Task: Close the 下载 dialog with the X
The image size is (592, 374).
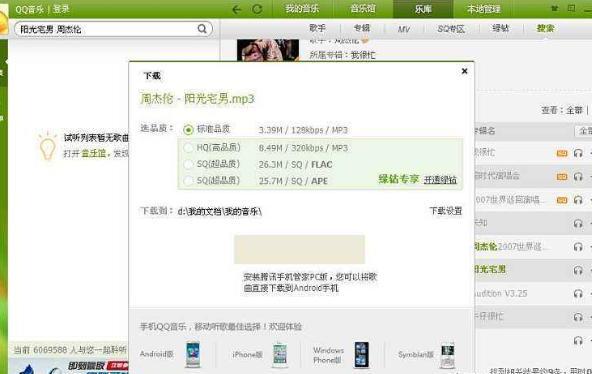Action: point(465,71)
